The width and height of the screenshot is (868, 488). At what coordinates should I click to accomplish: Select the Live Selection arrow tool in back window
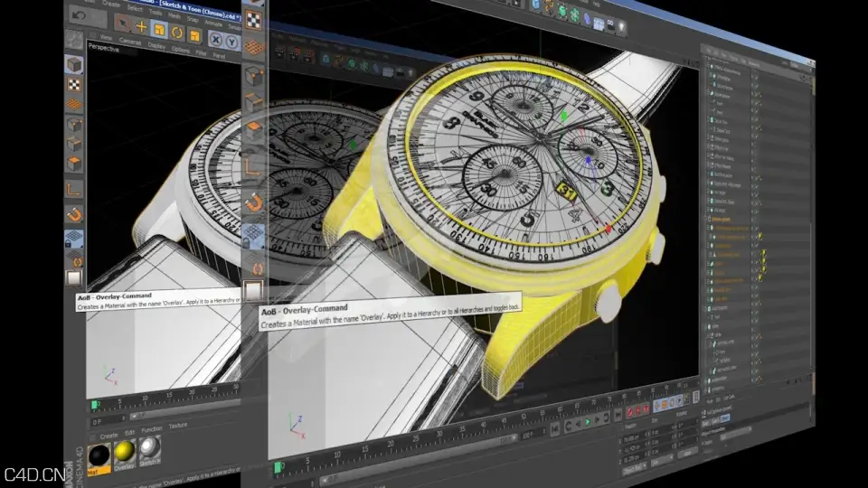tap(122, 23)
